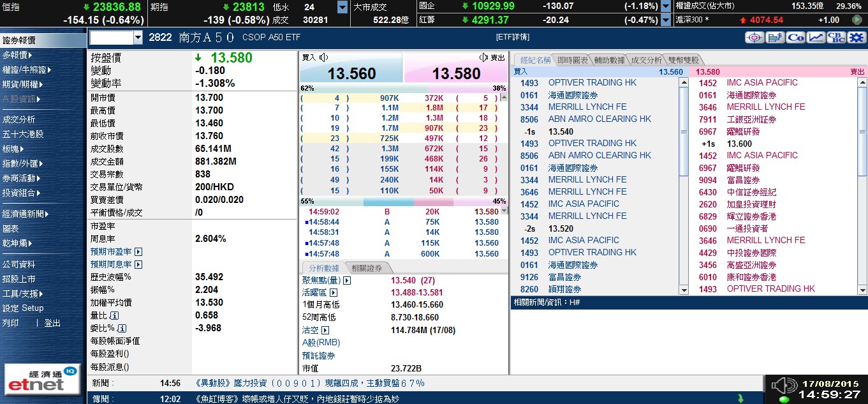Click the speaker icon next to 買入
Screen dimensions: 868x404
click(x=324, y=57)
